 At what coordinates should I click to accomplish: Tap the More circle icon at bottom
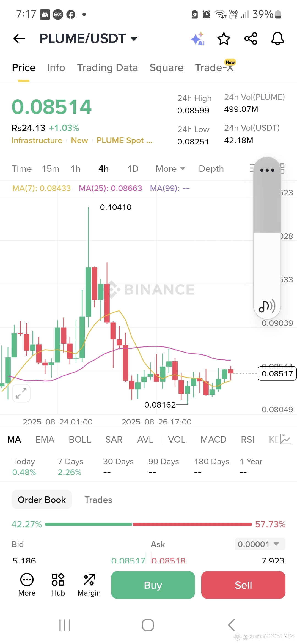(27, 585)
